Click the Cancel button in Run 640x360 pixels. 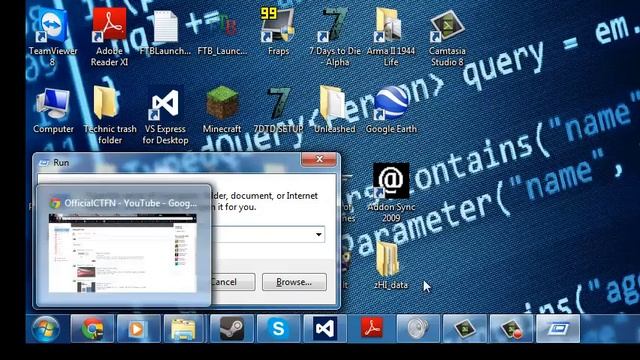(x=233, y=282)
